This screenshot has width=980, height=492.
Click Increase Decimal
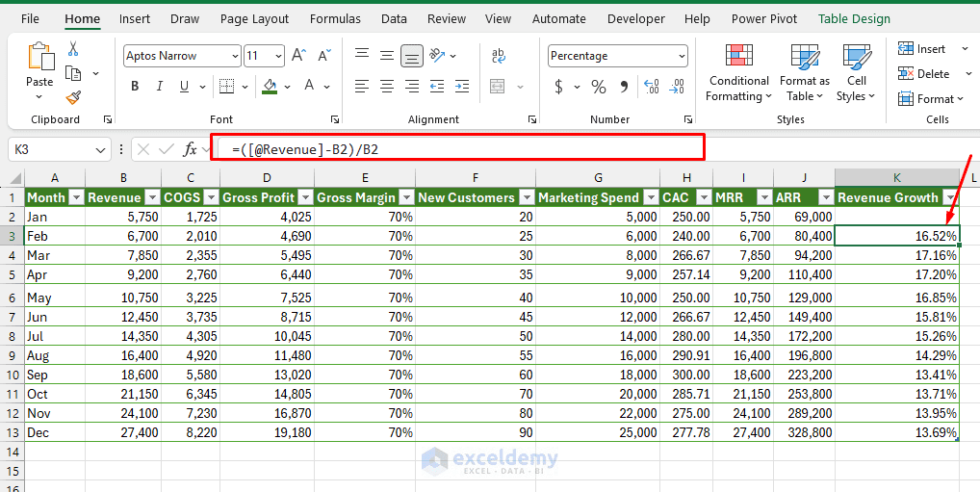click(x=652, y=87)
